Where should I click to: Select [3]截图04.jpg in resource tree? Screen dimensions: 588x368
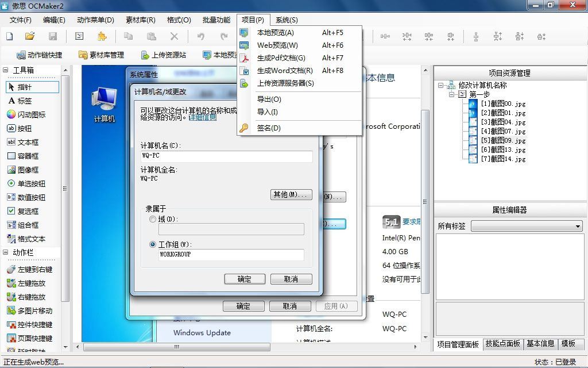pos(503,122)
